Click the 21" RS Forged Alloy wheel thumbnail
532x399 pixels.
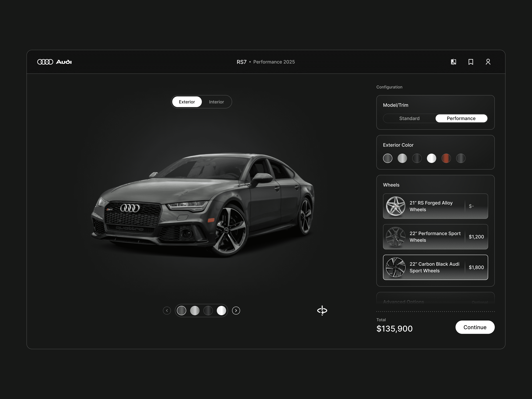tap(395, 206)
